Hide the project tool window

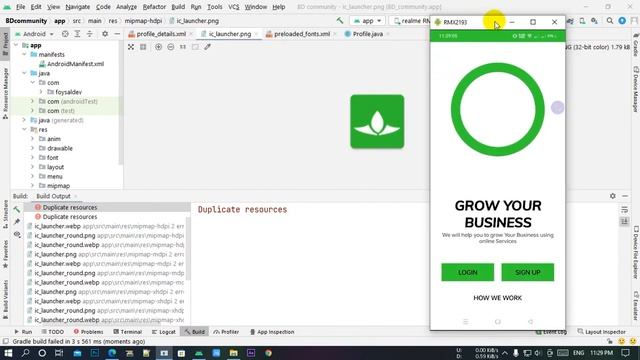(x=117, y=34)
